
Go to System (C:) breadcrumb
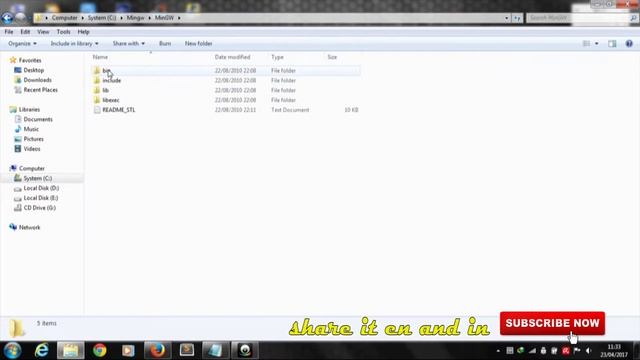(102, 18)
